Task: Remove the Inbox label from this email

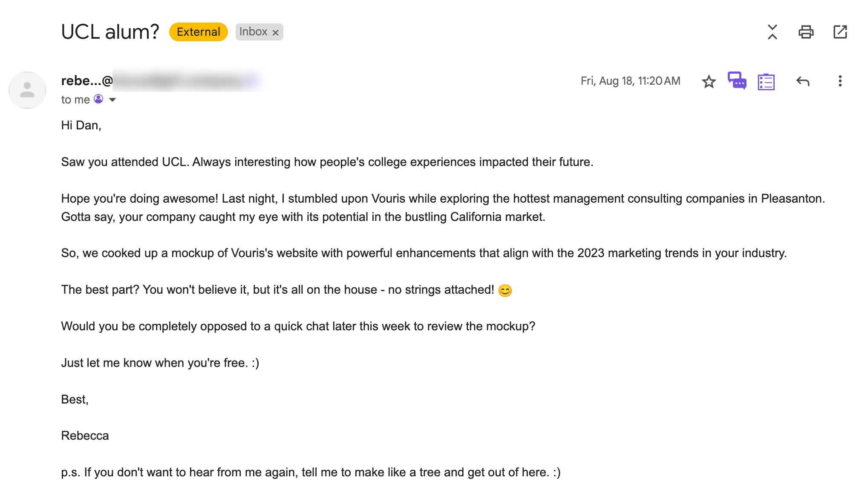Action: point(275,31)
